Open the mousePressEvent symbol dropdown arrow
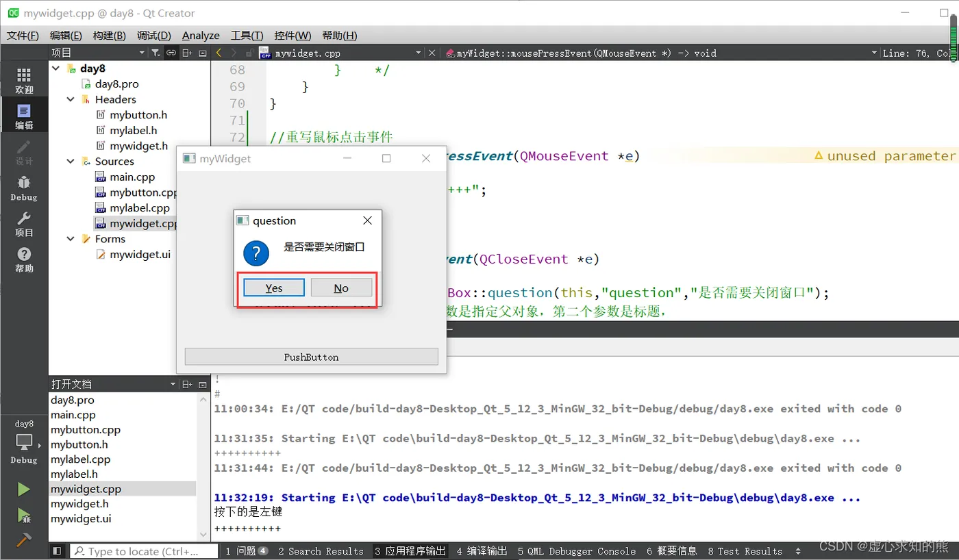959x560 pixels. (x=874, y=53)
